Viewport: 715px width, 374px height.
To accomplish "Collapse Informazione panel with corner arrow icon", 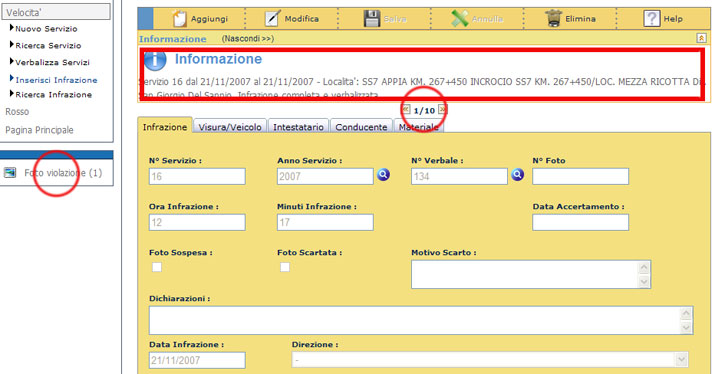I will coord(701,38).
